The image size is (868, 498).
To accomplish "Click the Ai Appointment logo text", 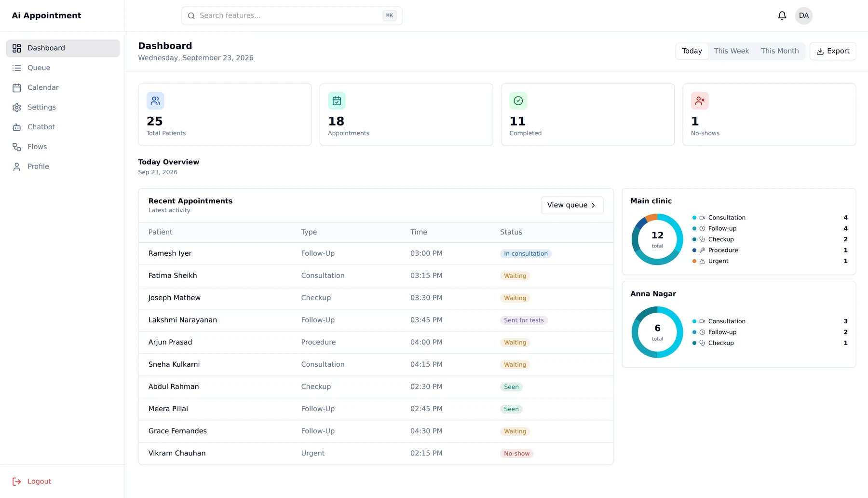I will (46, 15).
